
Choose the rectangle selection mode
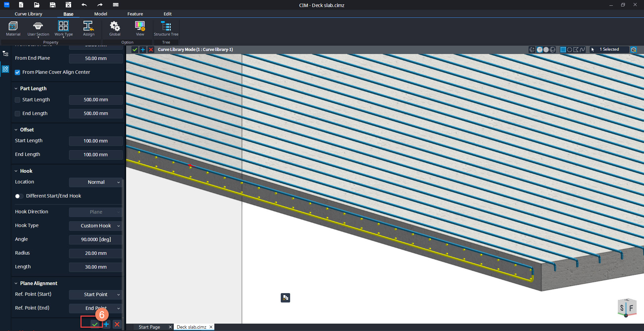click(x=563, y=50)
